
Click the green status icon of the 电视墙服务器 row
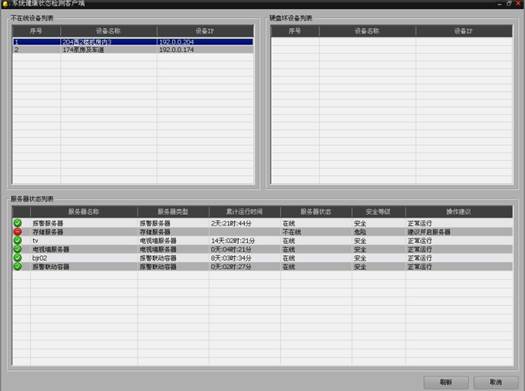18,249
